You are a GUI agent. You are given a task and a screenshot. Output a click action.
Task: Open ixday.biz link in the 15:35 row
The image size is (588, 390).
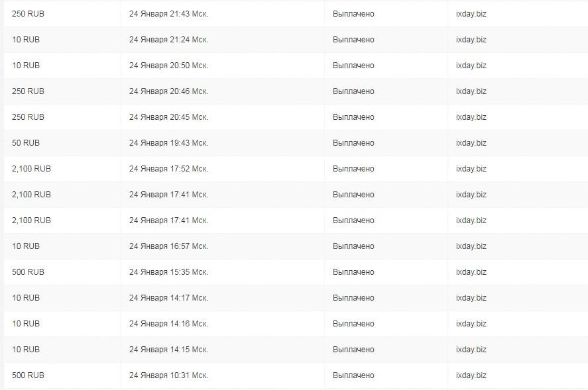(471, 272)
